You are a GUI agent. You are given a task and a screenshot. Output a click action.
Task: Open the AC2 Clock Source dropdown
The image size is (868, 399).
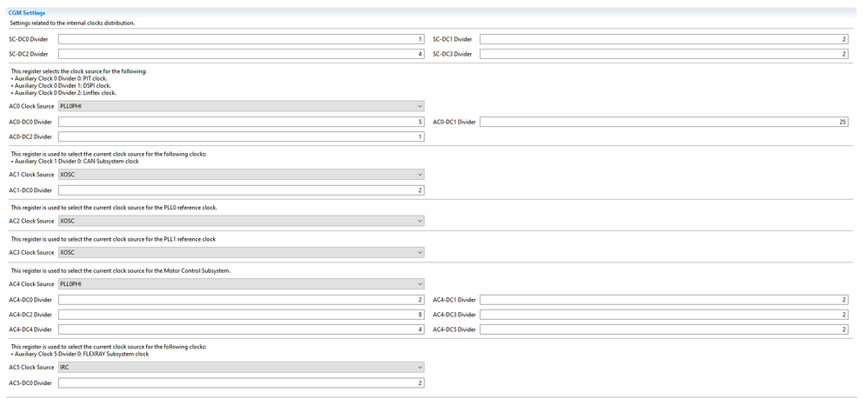coord(242,221)
